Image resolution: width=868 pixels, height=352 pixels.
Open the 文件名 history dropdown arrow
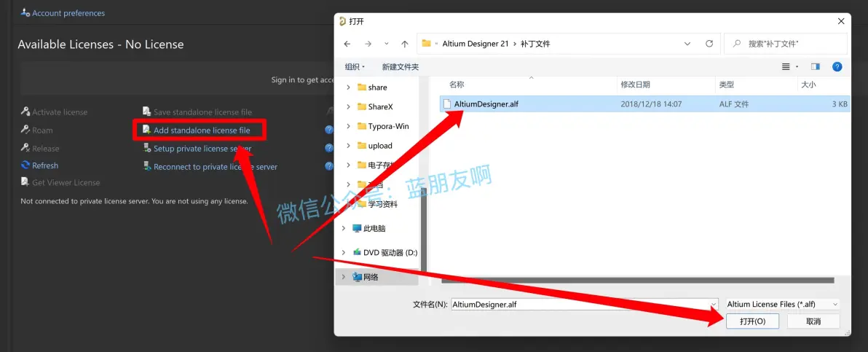tap(712, 305)
